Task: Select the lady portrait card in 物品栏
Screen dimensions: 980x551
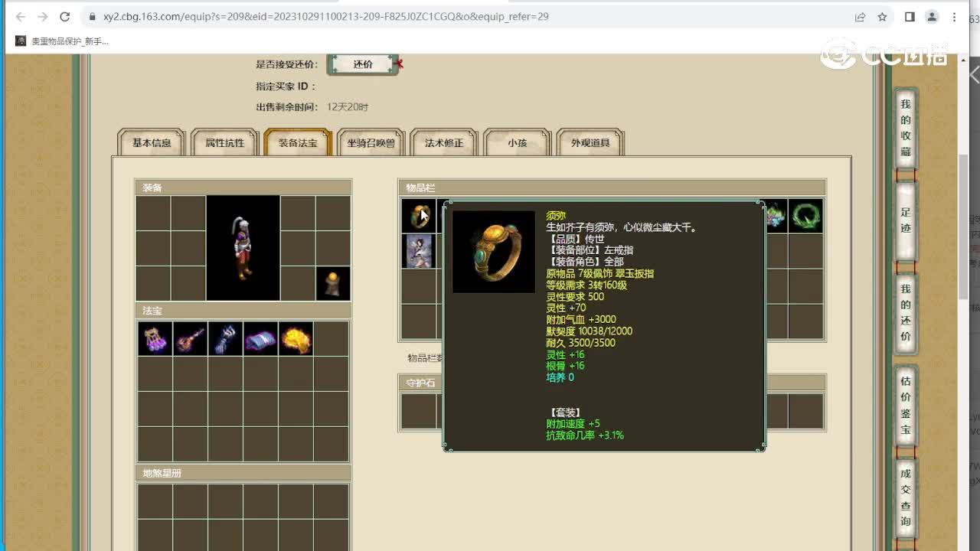Action: [x=419, y=251]
